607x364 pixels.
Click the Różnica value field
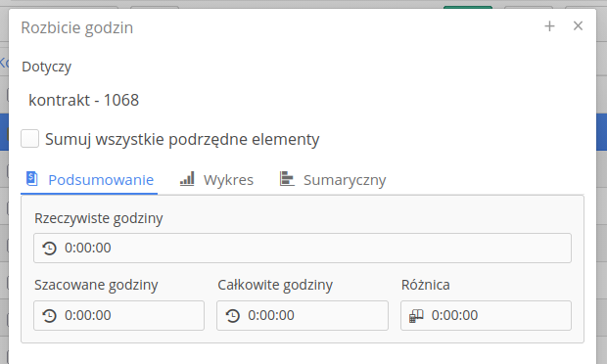(x=486, y=316)
